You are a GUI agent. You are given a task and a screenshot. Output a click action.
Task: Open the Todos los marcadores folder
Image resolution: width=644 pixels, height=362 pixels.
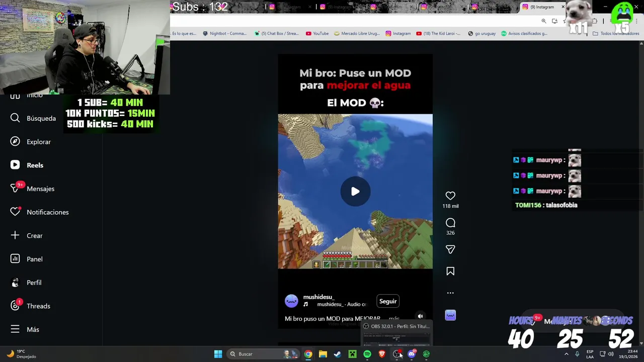coord(616,34)
